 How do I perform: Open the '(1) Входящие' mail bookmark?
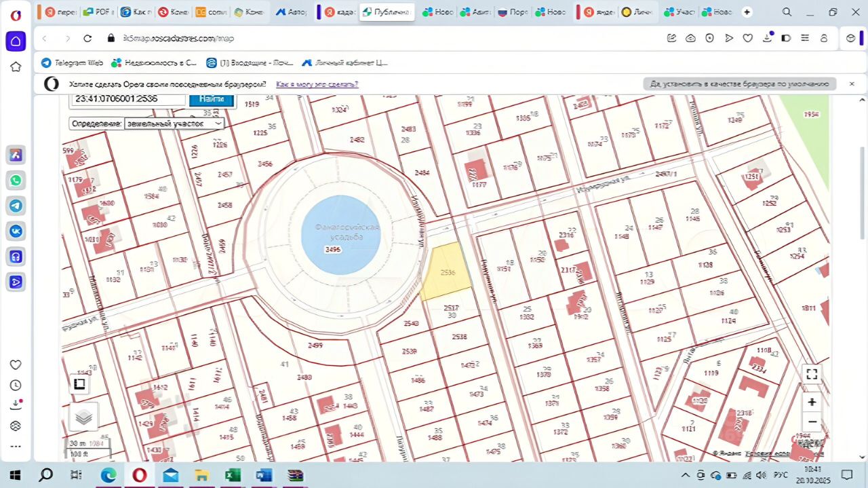click(250, 62)
